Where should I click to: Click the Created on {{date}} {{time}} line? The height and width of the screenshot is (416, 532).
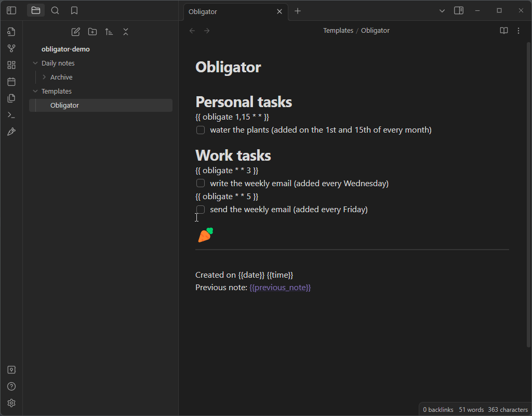point(244,275)
